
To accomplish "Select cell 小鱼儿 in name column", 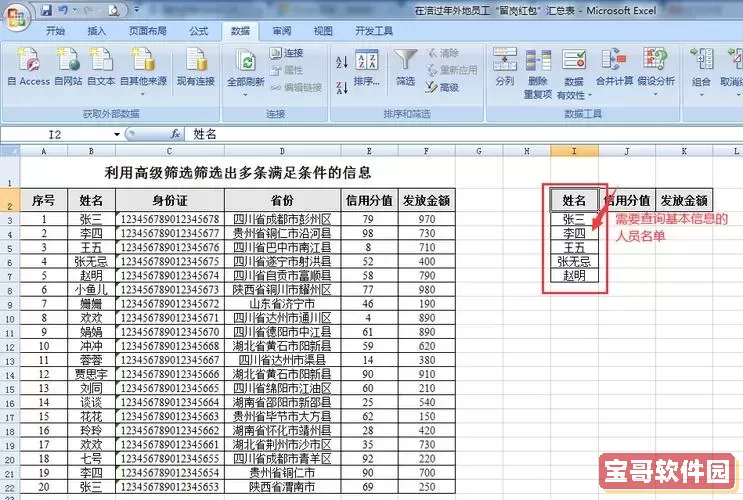I will tap(91, 290).
